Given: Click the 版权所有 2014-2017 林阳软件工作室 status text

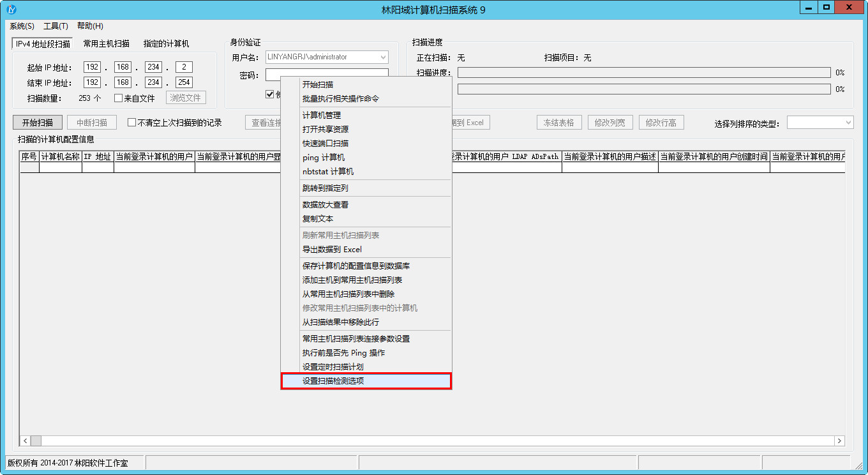Looking at the screenshot, I should point(68,463).
